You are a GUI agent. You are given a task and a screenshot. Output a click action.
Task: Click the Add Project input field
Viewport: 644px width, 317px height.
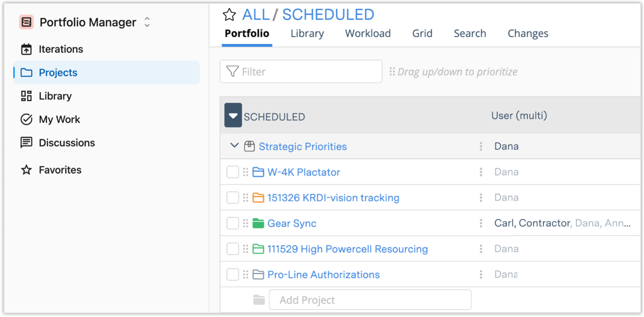[x=370, y=300]
